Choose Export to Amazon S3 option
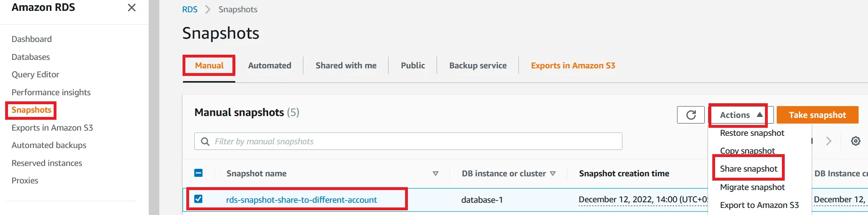Screen dimensions: 868x215 click(759, 205)
